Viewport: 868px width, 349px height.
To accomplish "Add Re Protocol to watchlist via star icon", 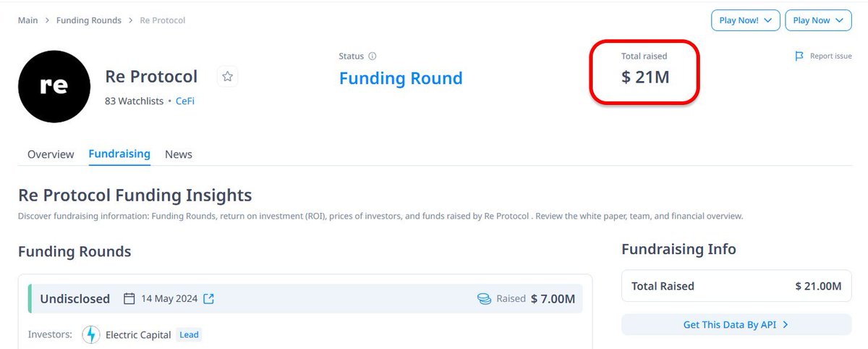I will tap(228, 76).
